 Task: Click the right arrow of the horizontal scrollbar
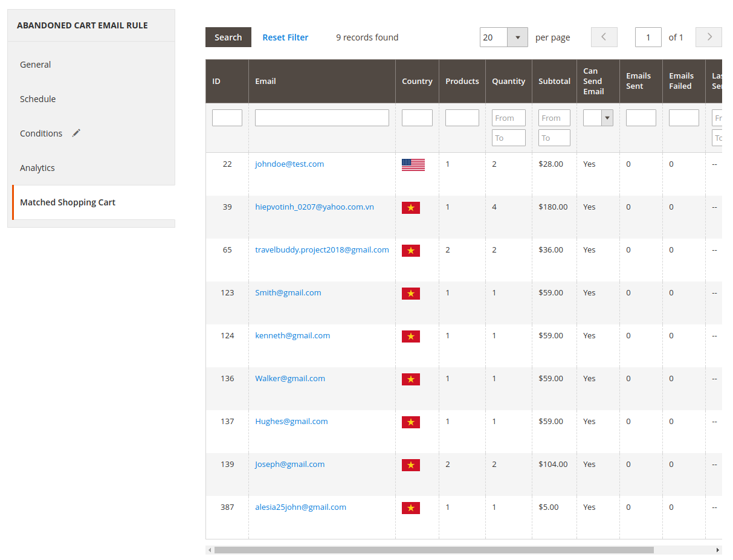tap(718, 550)
